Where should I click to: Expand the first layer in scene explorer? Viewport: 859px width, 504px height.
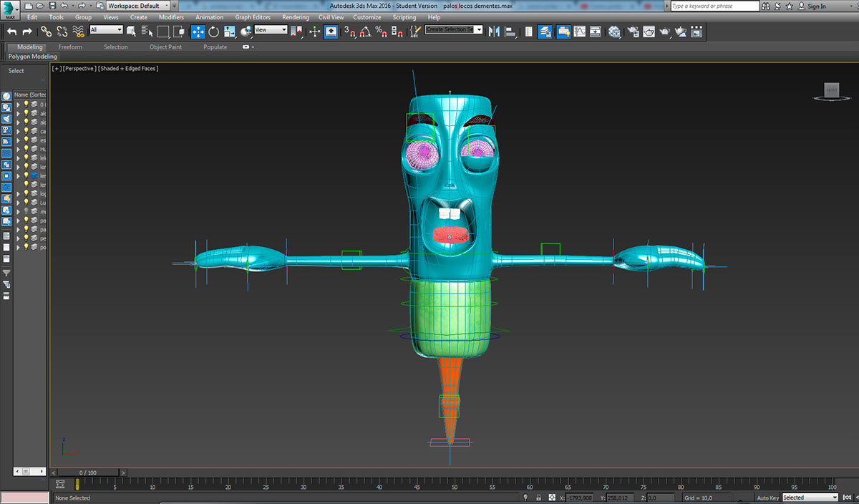tap(19, 105)
